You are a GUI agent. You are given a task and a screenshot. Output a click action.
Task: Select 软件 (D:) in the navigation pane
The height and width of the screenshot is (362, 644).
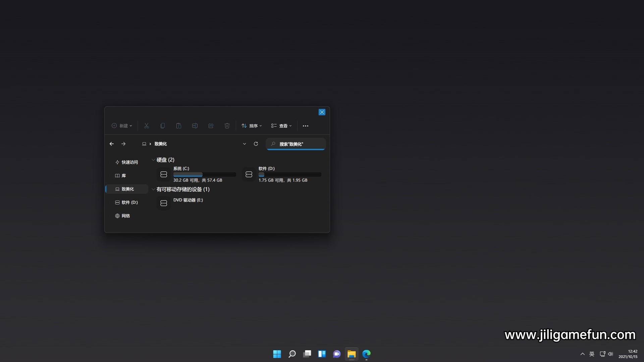click(x=127, y=202)
